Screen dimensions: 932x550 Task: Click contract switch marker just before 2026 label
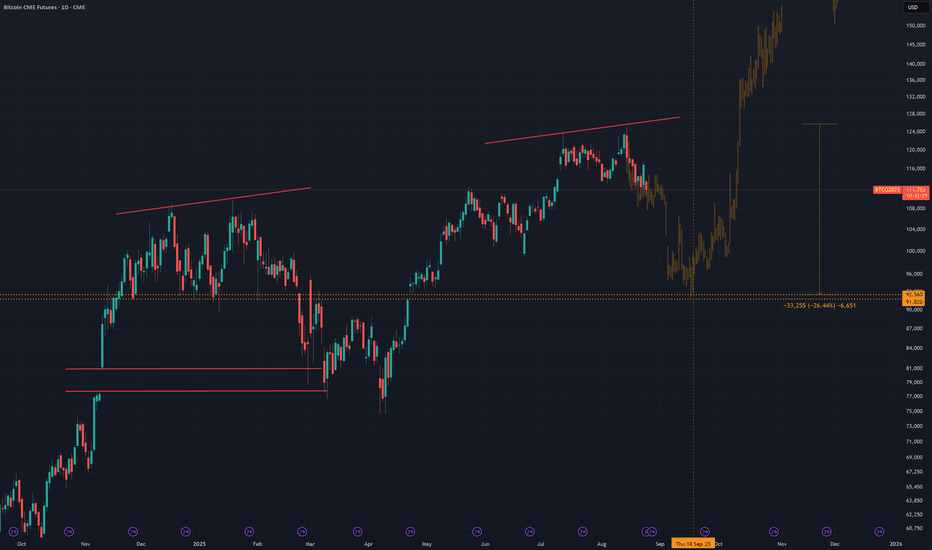[879, 532]
